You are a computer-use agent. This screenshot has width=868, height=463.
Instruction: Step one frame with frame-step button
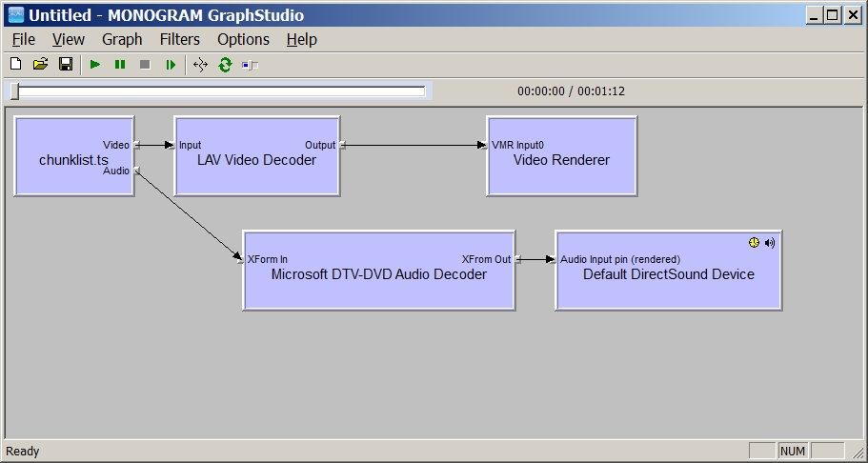171,65
